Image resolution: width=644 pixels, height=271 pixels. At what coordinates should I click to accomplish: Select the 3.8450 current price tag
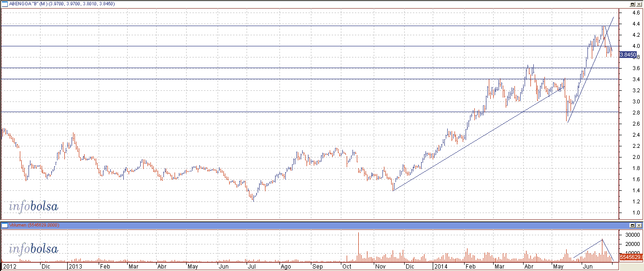point(628,55)
